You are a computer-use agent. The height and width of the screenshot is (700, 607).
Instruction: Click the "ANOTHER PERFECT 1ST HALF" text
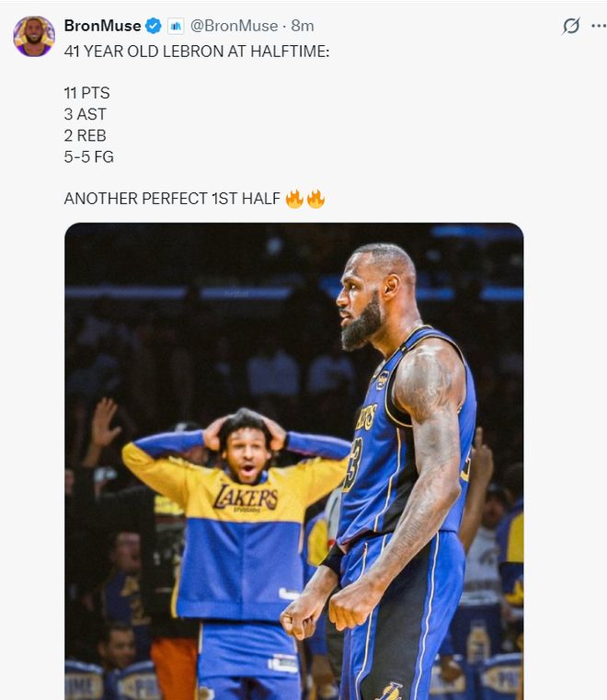click(172, 199)
